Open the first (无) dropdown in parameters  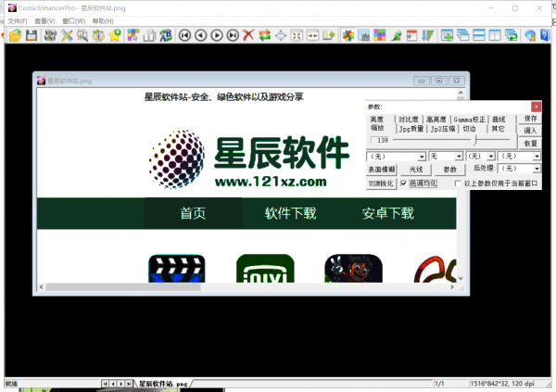422,157
